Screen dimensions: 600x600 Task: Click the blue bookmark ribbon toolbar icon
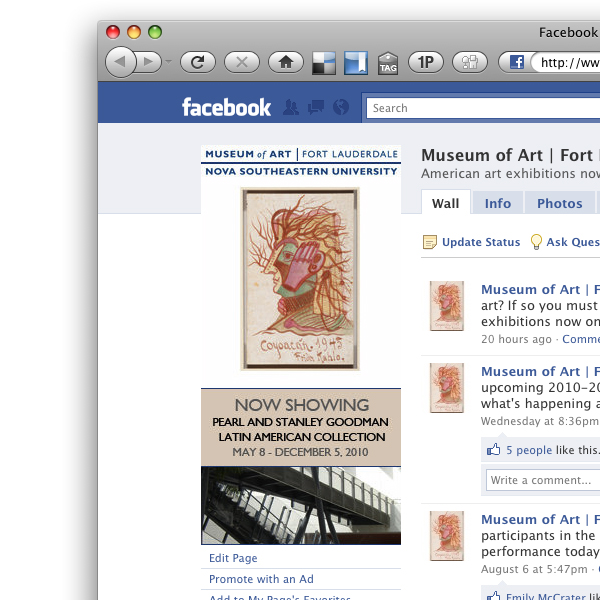coord(356,63)
